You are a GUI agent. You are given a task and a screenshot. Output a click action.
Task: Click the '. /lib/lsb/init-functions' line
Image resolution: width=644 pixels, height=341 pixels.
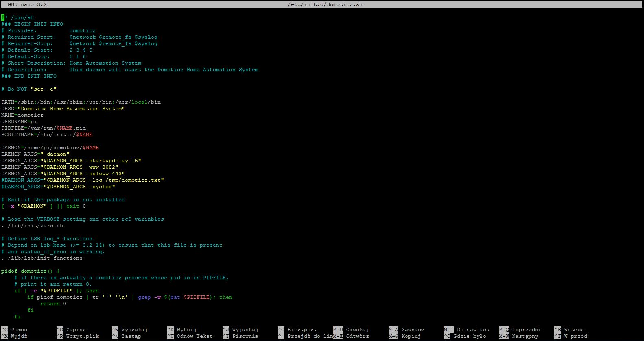tap(42, 258)
